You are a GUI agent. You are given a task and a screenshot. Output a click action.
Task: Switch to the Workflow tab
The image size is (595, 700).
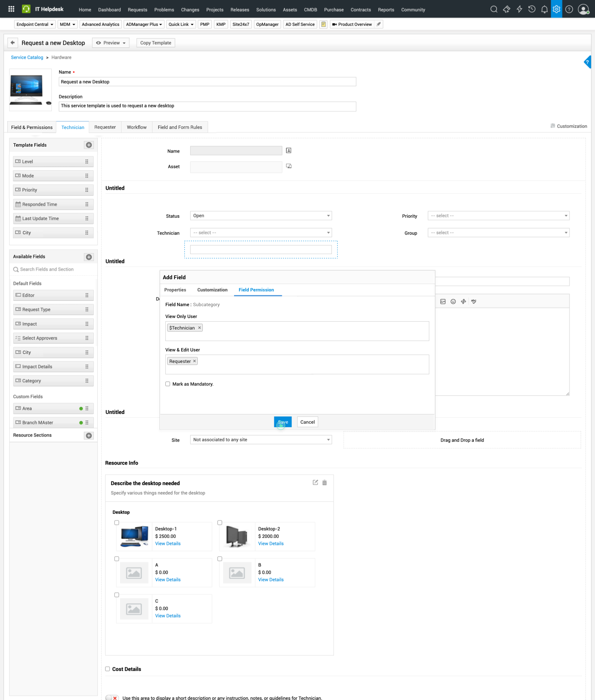point(137,127)
